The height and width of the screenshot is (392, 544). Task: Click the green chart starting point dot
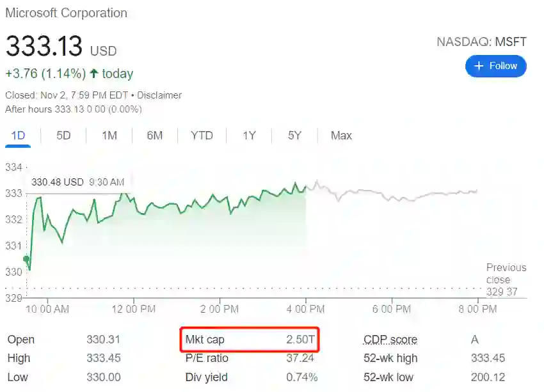tap(26, 259)
